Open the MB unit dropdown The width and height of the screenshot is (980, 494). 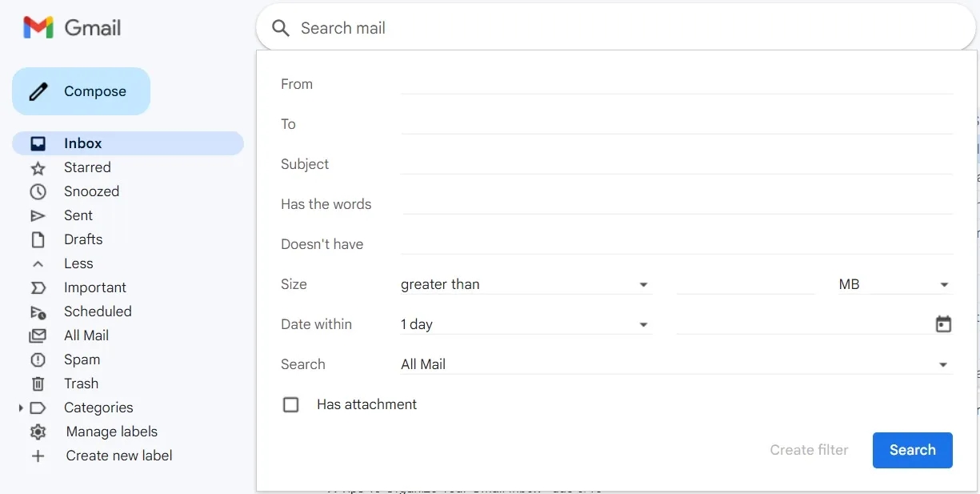coord(944,284)
